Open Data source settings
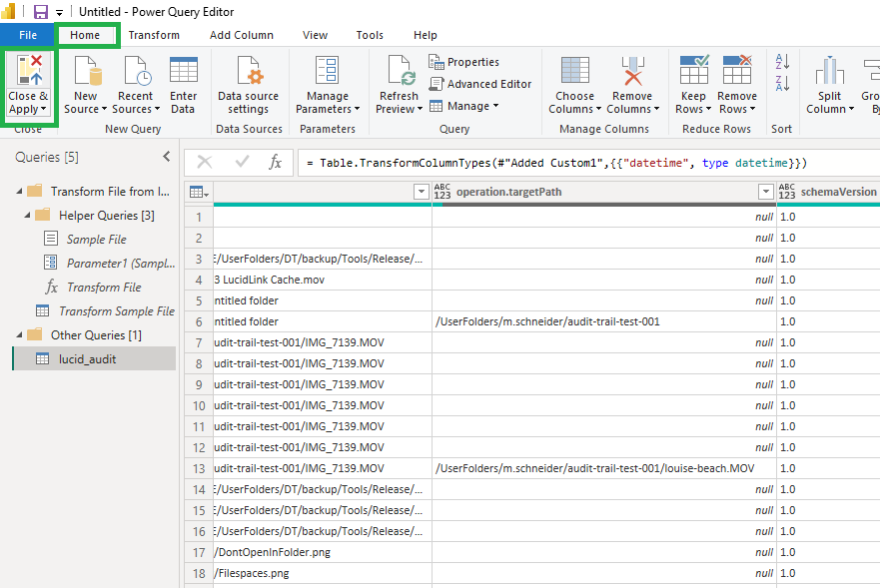 [248, 86]
